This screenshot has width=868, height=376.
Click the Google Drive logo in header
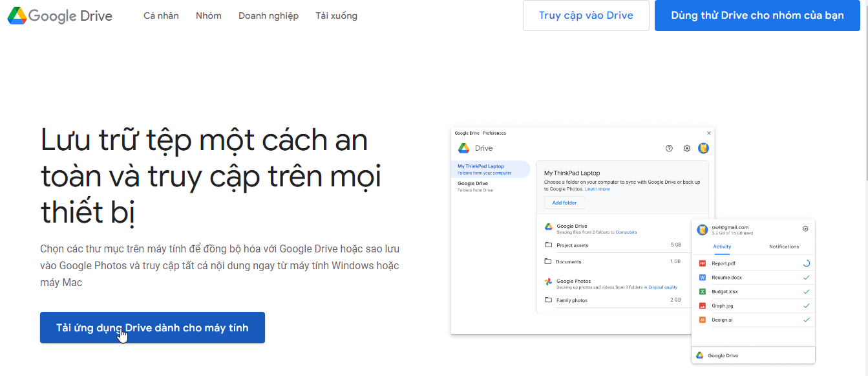tap(59, 16)
